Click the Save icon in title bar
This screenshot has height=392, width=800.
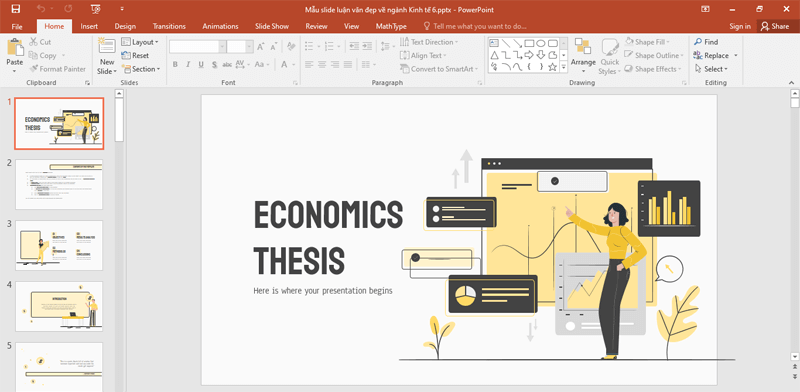pyautogui.click(x=15, y=9)
